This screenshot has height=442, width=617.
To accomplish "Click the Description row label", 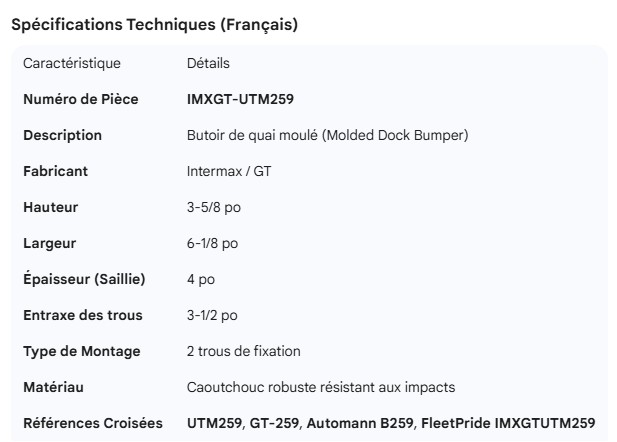I will 63,135.
